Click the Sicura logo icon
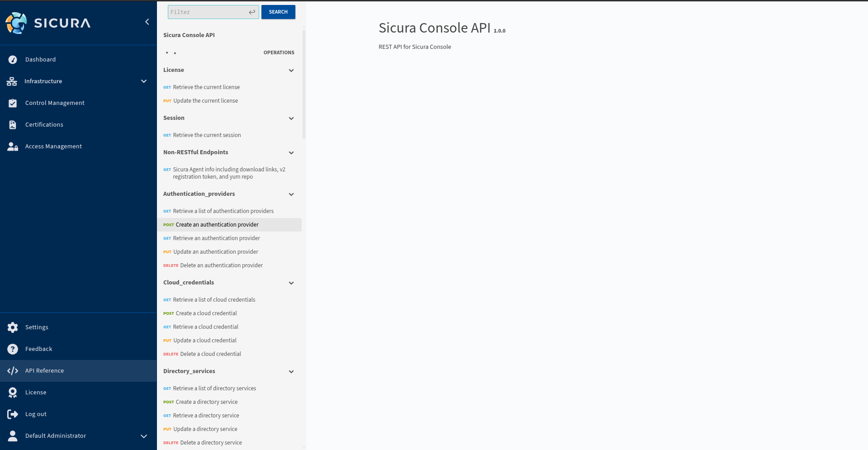 pos(16,23)
